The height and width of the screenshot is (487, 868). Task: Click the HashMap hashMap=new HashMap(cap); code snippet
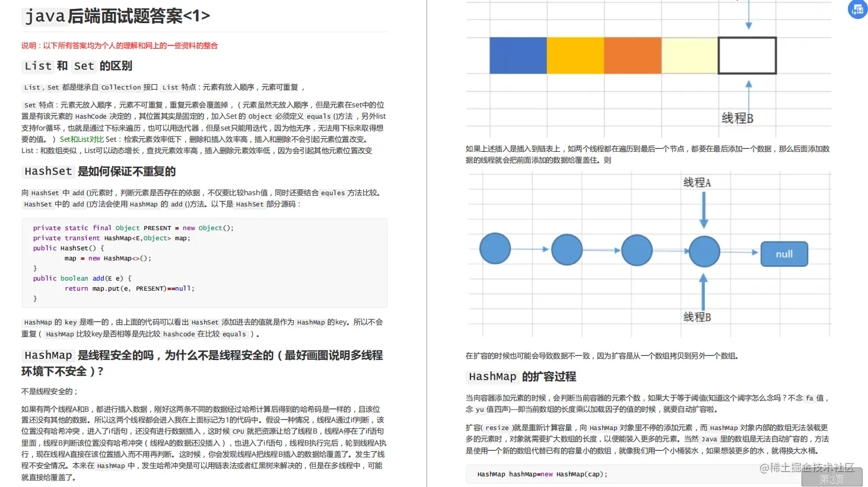tap(543, 474)
